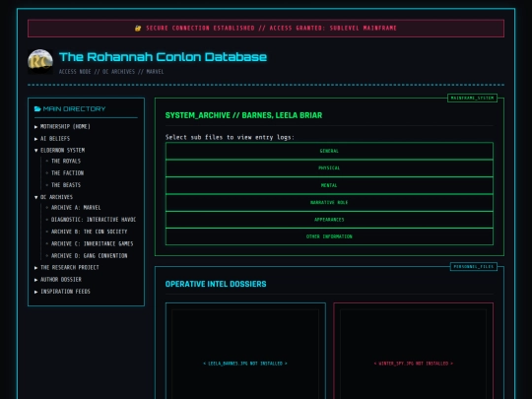Expand The Research Project arrow

point(36,268)
